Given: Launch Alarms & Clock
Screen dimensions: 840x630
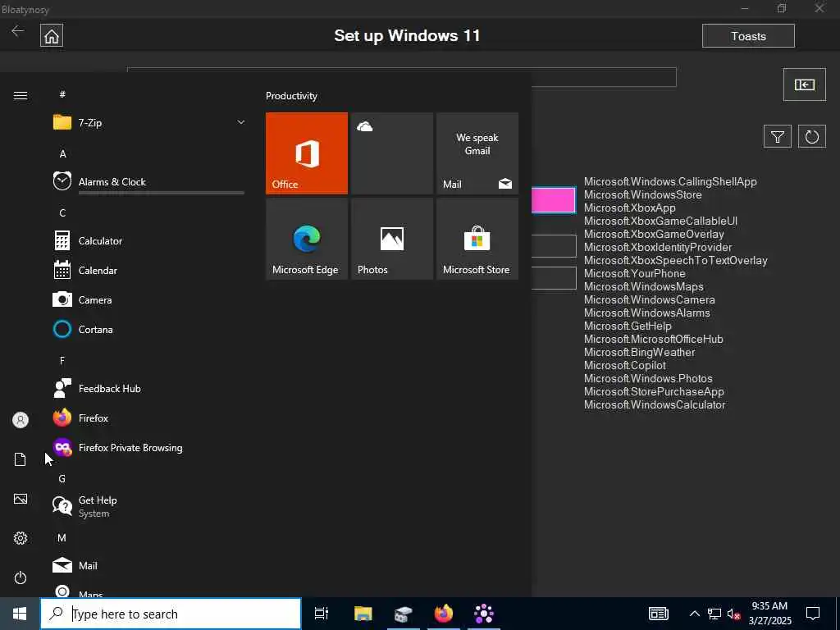Looking at the screenshot, I should (x=149, y=181).
